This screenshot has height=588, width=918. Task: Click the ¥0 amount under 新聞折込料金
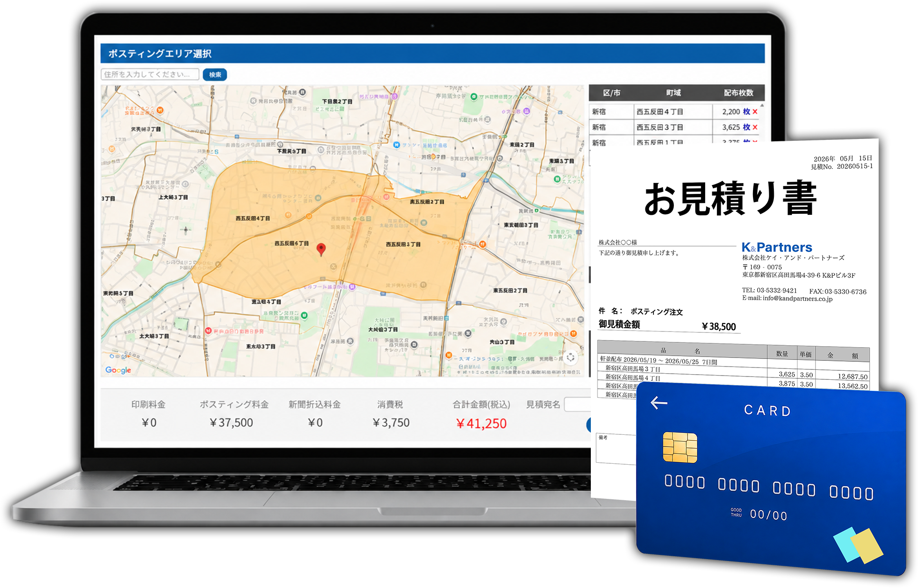[x=315, y=423]
